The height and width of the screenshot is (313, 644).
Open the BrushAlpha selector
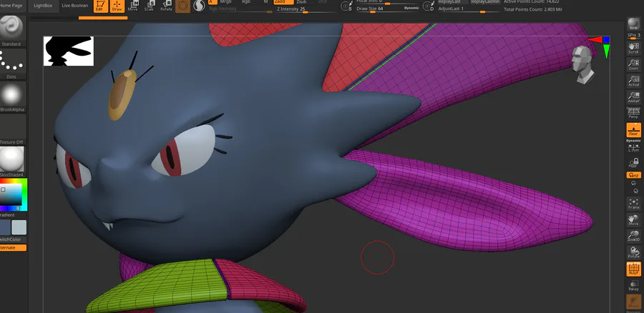[11, 96]
